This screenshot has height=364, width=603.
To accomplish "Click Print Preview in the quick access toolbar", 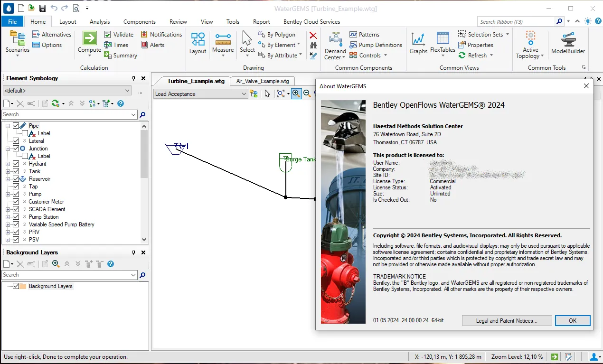I will pyautogui.click(x=75, y=8).
